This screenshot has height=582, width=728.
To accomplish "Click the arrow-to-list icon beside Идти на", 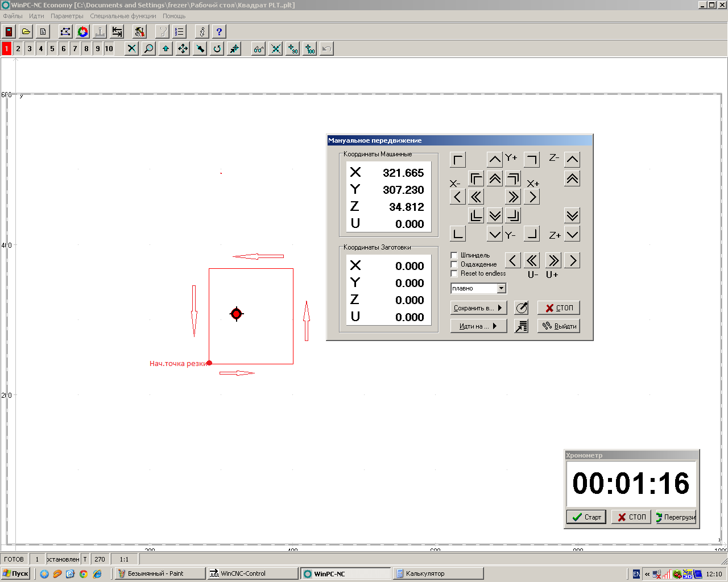I will [522, 326].
